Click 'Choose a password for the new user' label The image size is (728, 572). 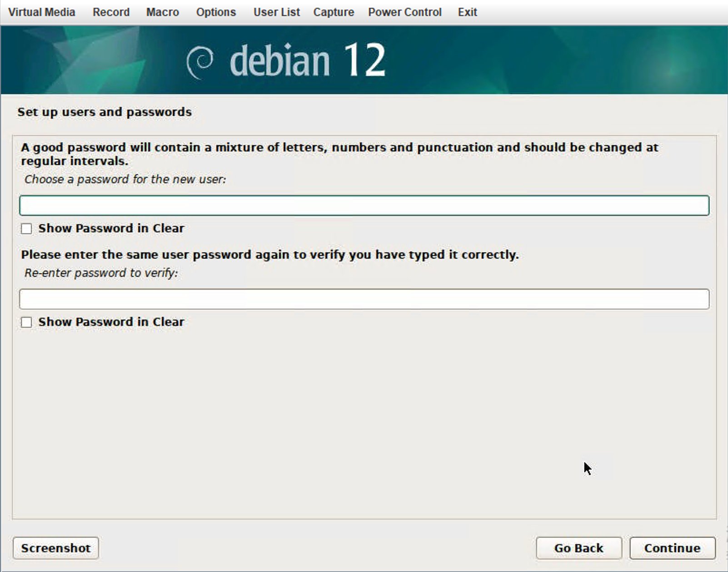[x=125, y=179]
